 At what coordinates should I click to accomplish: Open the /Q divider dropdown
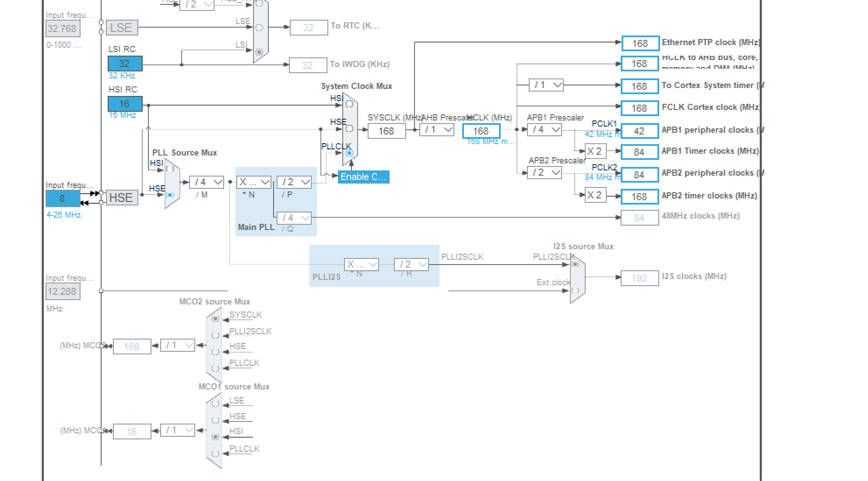tap(294, 218)
